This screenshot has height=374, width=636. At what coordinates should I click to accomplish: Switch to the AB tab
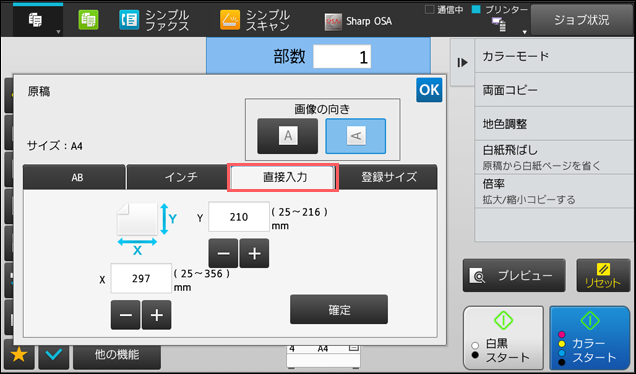pyautogui.click(x=74, y=177)
